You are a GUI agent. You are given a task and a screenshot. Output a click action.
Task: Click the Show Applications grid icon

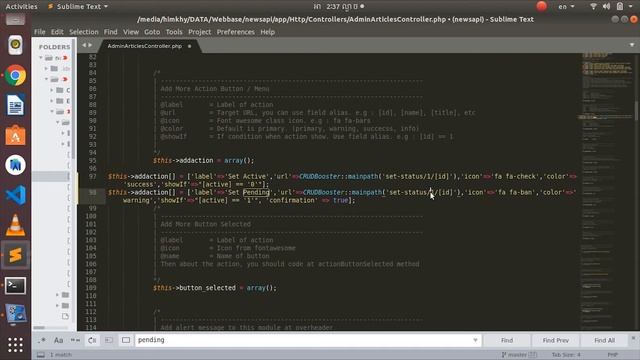tap(15, 345)
